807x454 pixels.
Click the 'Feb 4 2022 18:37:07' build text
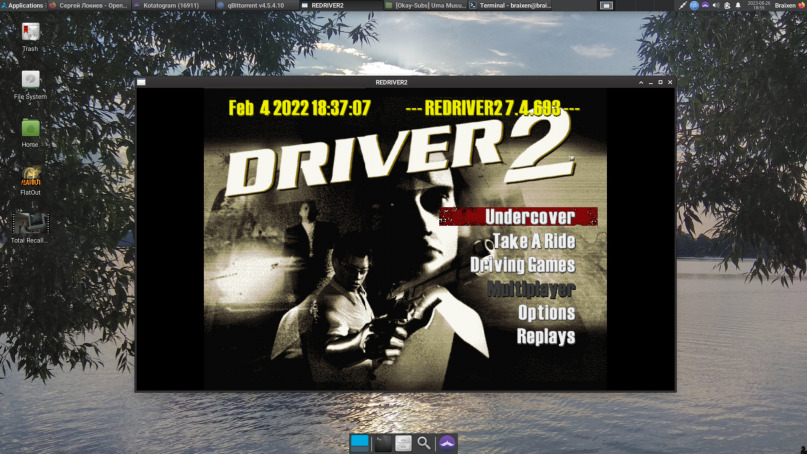(x=300, y=108)
